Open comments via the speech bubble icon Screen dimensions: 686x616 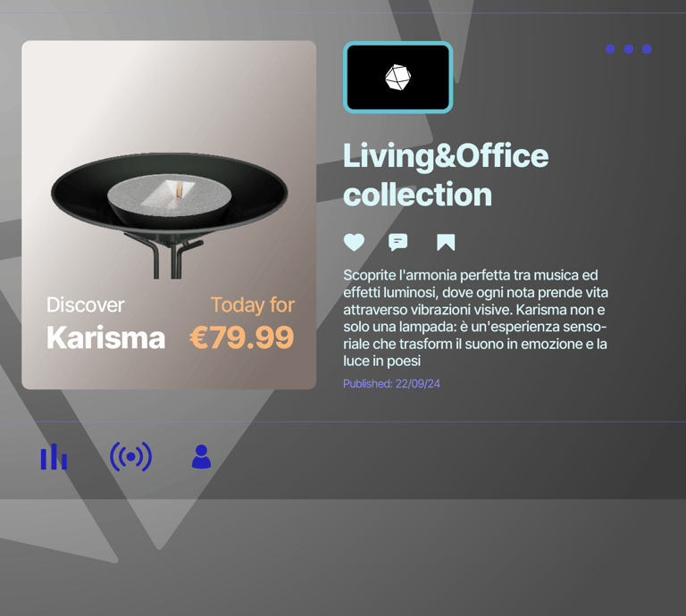tap(398, 242)
